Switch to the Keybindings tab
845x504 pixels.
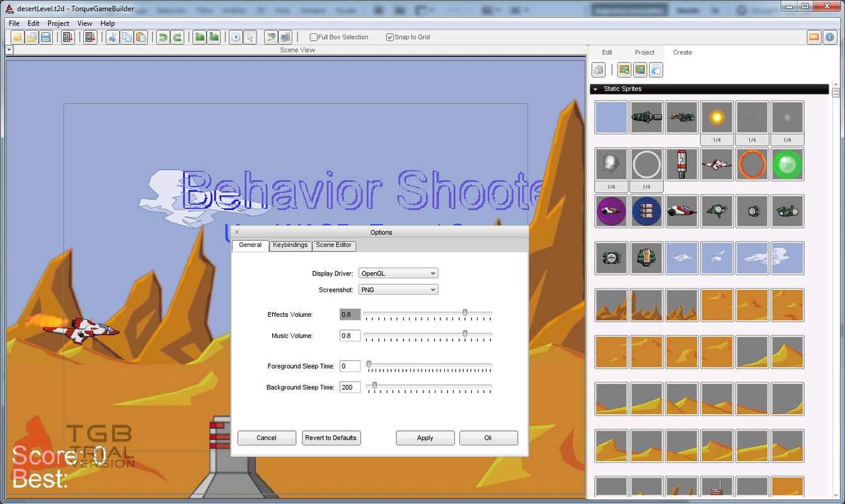coord(290,246)
